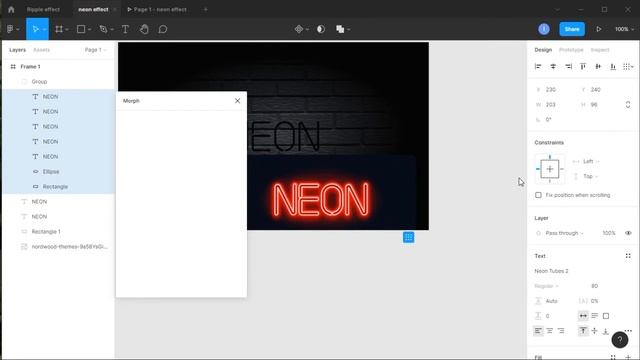Click the Boolean groups icon
This screenshot has width=640, height=360.
(x=340, y=29)
